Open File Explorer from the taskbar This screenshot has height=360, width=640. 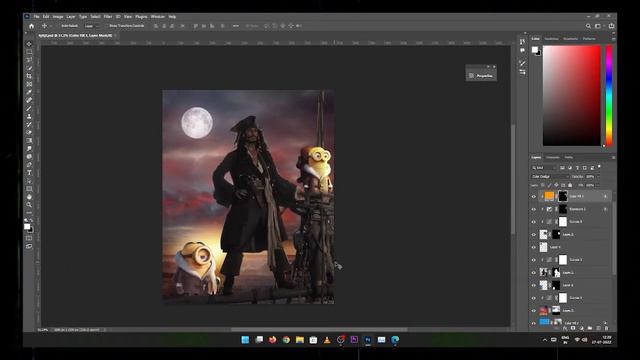(x=300, y=340)
